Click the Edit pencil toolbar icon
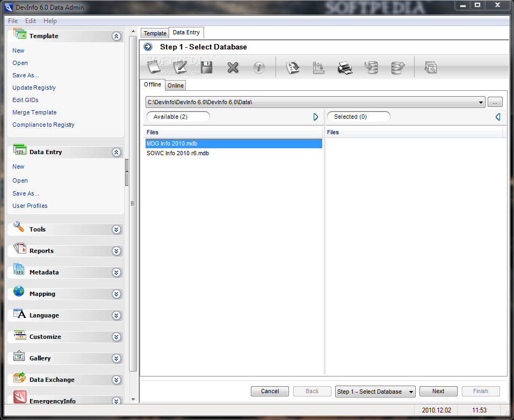The image size is (514, 420). point(180,68)
